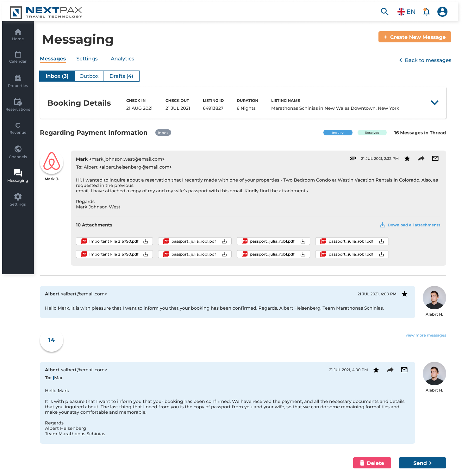Click the Create New Message button
Viewport: 462px width, 476px height.
click(x=415, y=37)
